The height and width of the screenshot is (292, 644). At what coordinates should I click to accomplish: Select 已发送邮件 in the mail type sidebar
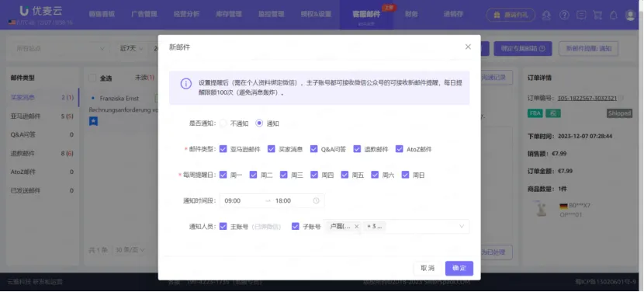[43, 190]
